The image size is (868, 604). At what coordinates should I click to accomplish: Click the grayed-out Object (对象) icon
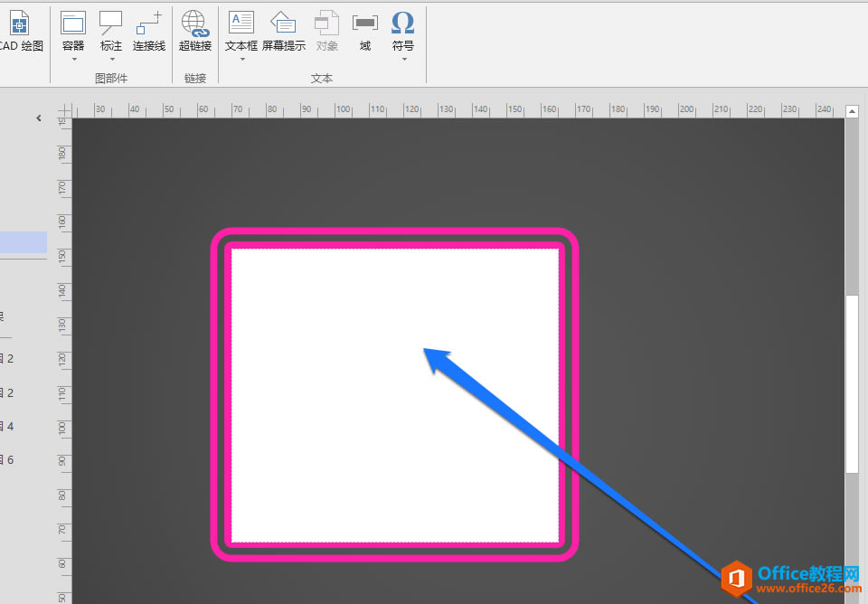coord(327,24)
